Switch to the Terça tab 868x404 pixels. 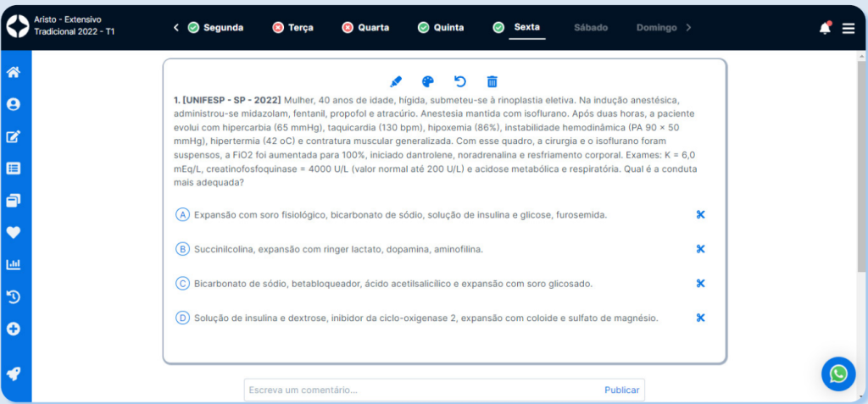(292, 28)
